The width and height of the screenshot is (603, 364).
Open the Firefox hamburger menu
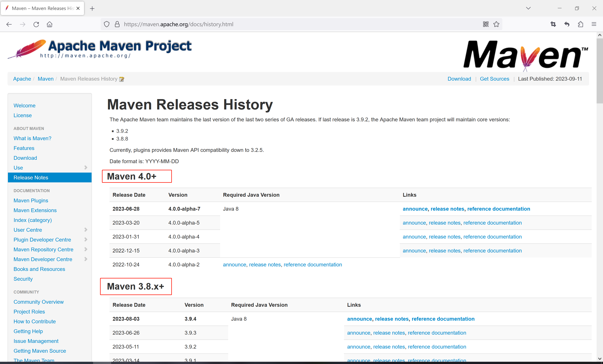(x=594, y=24)
